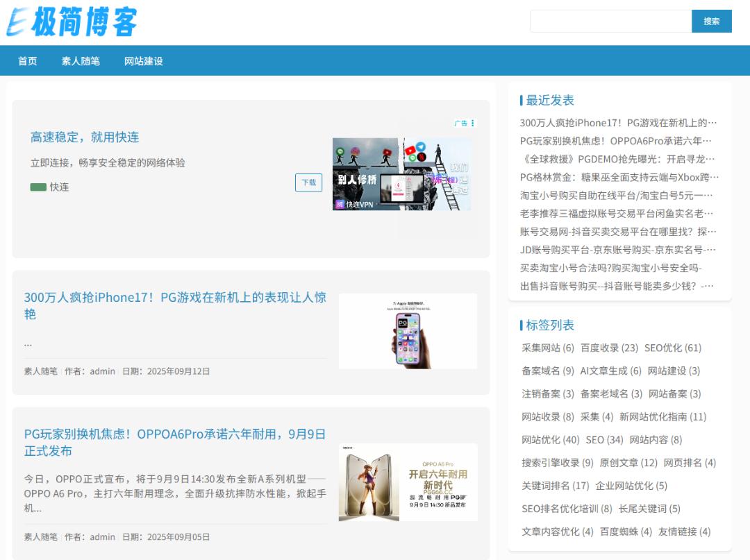Open the 高速稳定，就用快连 ad headline
Viewport: 750px width, 560px height.
[x=85, y=137]
